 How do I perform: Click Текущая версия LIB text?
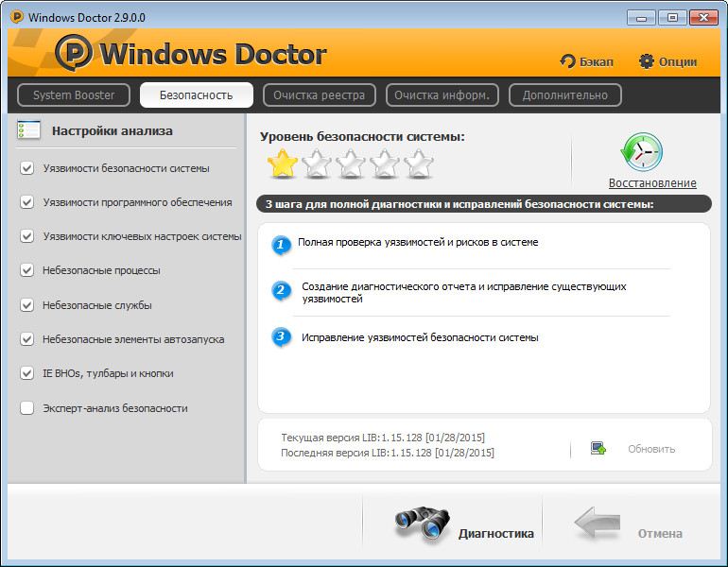[x=383, y=438]
